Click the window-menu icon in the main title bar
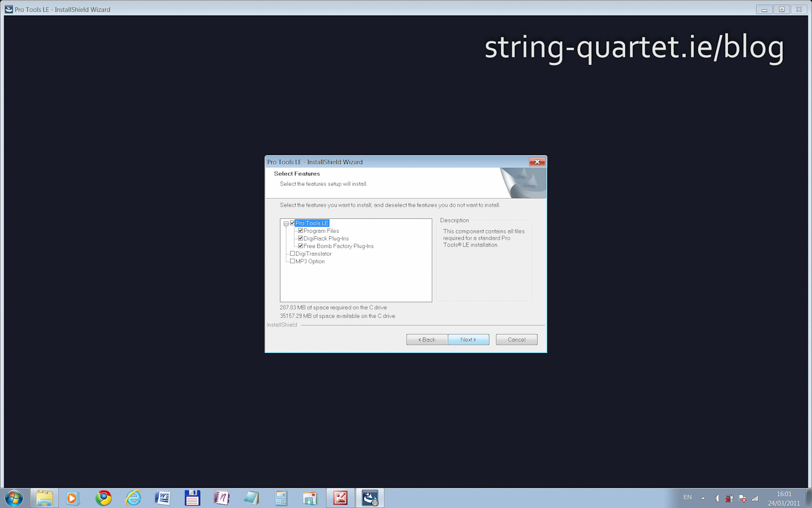 tap(9, 9)
